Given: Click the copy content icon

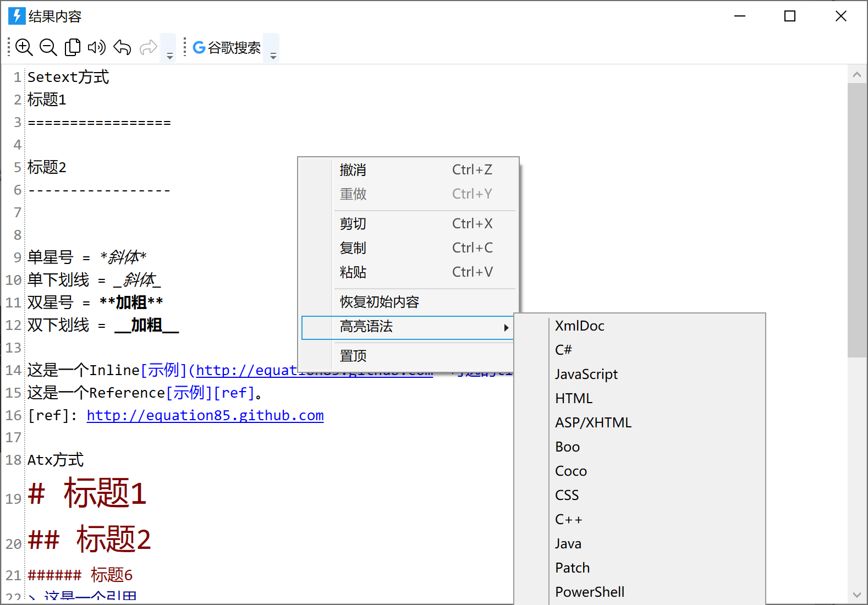Looking at the screenshot, I should [73, 47].
